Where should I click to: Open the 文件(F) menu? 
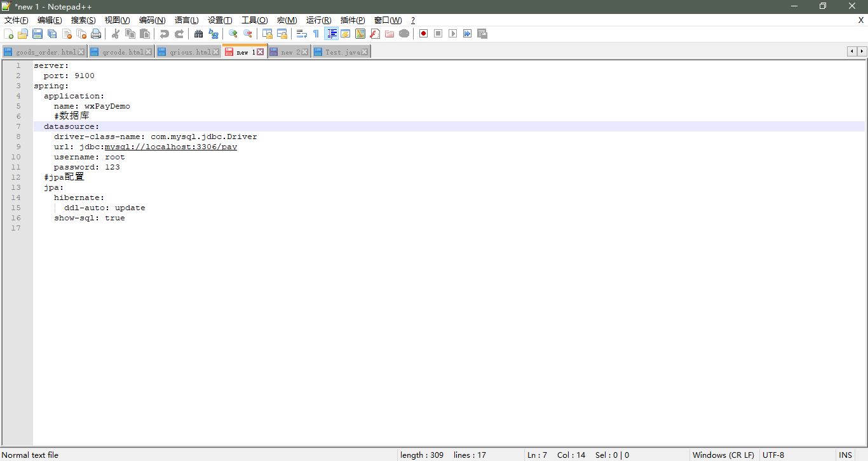pos(17,20)
